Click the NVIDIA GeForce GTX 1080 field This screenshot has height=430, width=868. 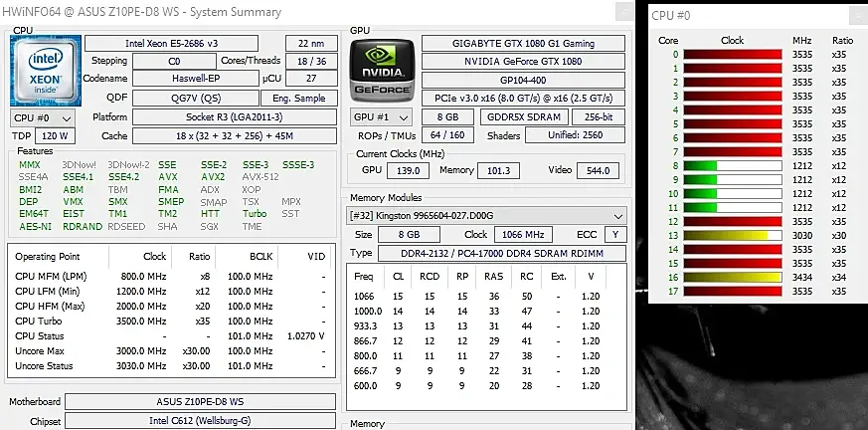[524, 62]
